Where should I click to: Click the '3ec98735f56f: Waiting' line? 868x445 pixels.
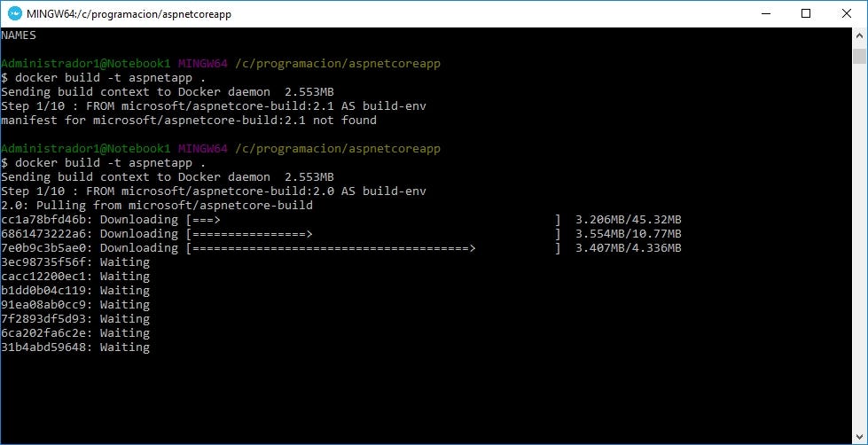click(x=75, y=262)
